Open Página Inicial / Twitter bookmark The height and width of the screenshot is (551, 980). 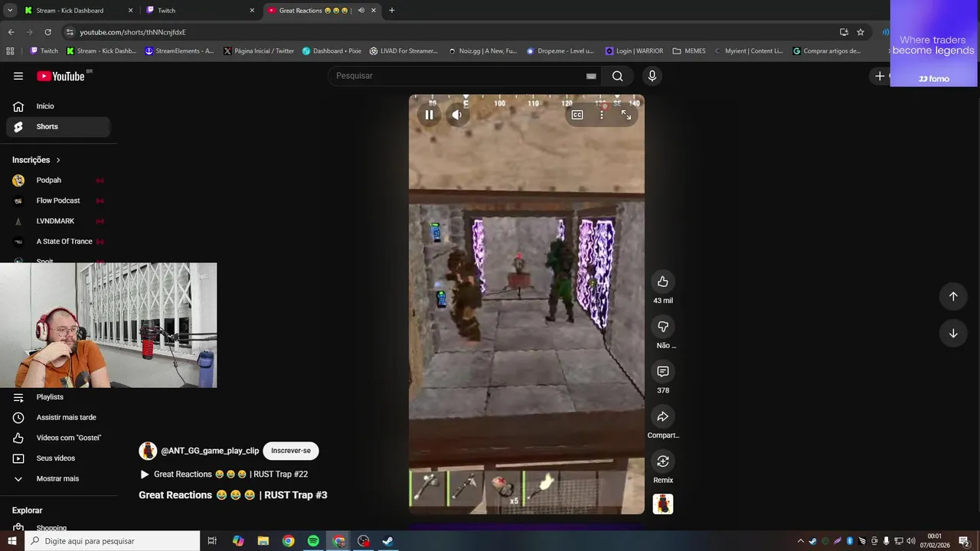pos(259,51)
